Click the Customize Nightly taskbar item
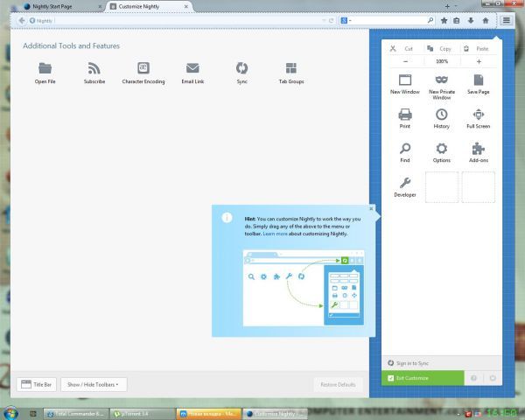Screen dimensions: 525x420 point(276,414)
